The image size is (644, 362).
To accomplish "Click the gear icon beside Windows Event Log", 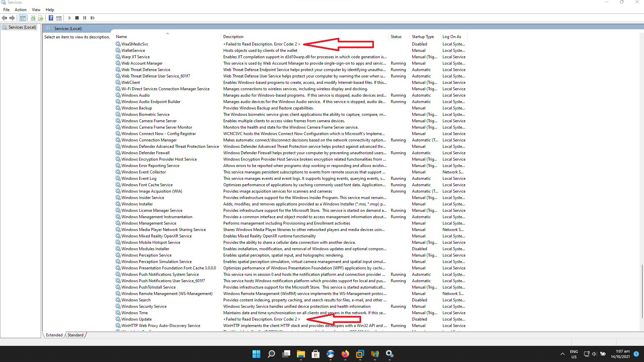I will 118,178.
